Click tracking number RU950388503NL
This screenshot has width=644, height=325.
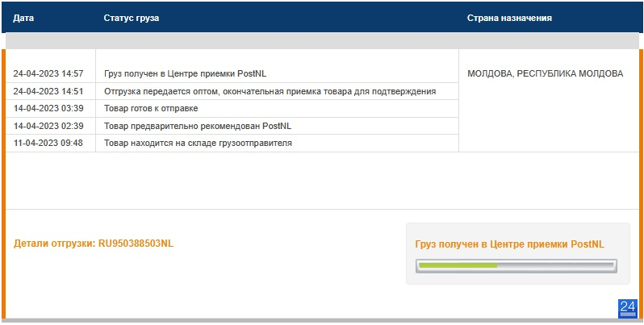[136, 244]
